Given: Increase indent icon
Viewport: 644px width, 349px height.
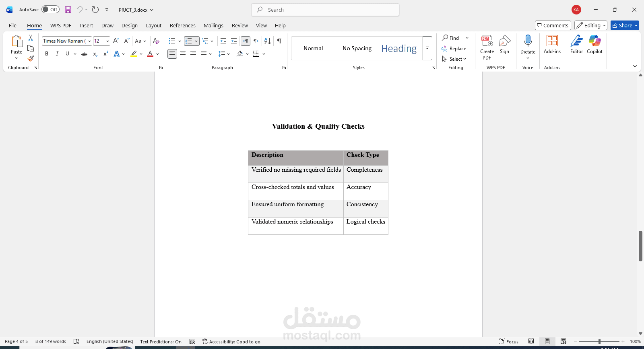Looking at the screenshot, I should point(234,41).
